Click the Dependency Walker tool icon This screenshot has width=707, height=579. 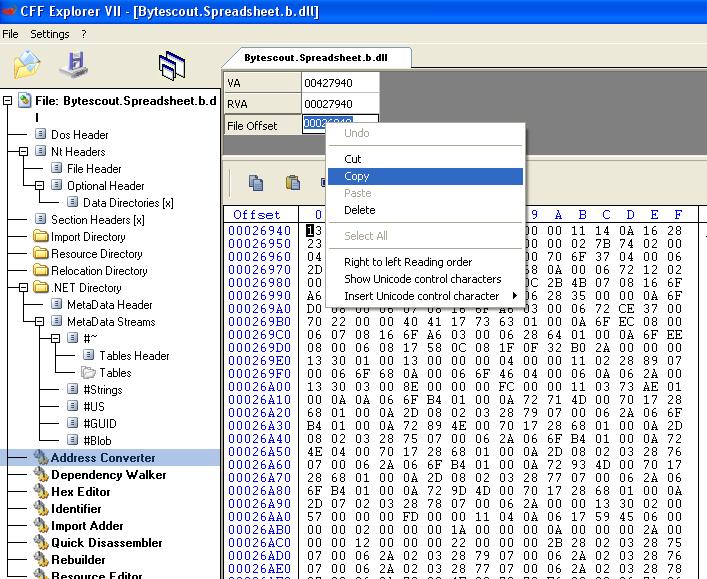coord(41,474)
